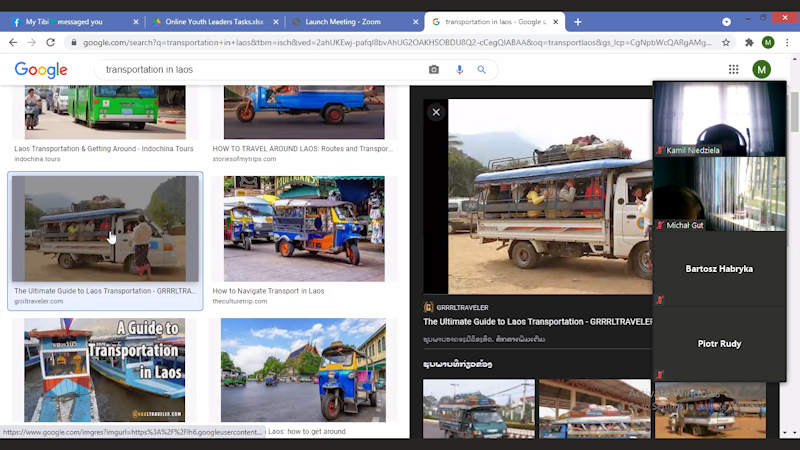Open the Chrome profile avatar in the toolbar
The image size is (800, 450).
[x=768, y=43]
